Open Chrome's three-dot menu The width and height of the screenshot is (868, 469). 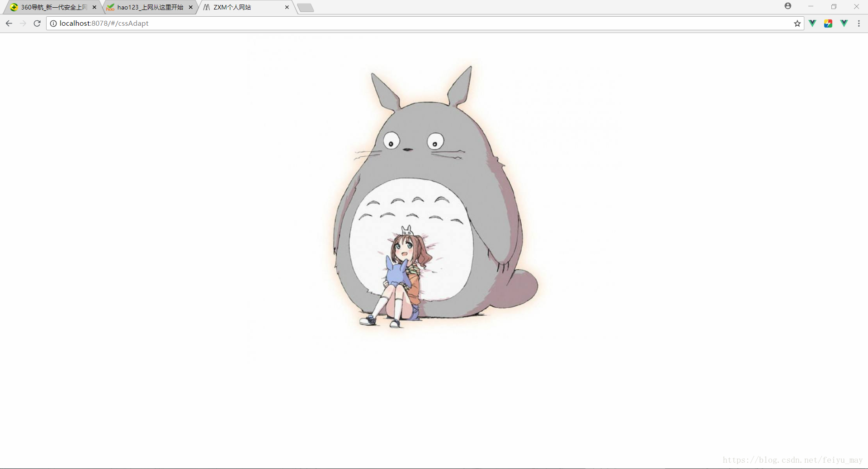859,23
